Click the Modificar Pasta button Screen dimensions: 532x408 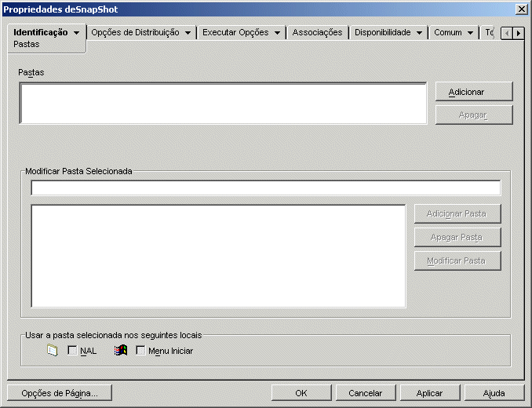pos(457,260)
